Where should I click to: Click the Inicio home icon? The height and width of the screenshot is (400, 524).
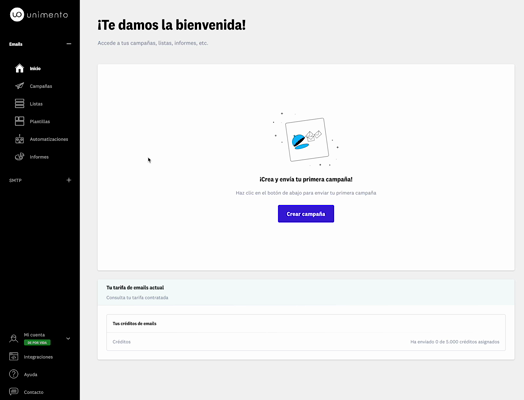(19, 68)
